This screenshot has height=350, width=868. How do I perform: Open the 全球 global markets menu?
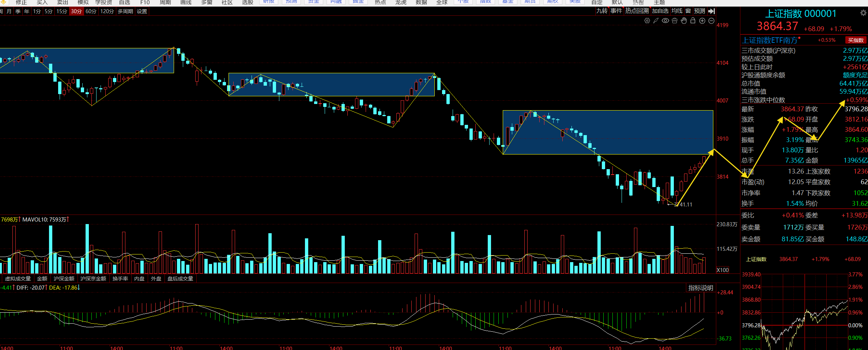click(442, 3)
